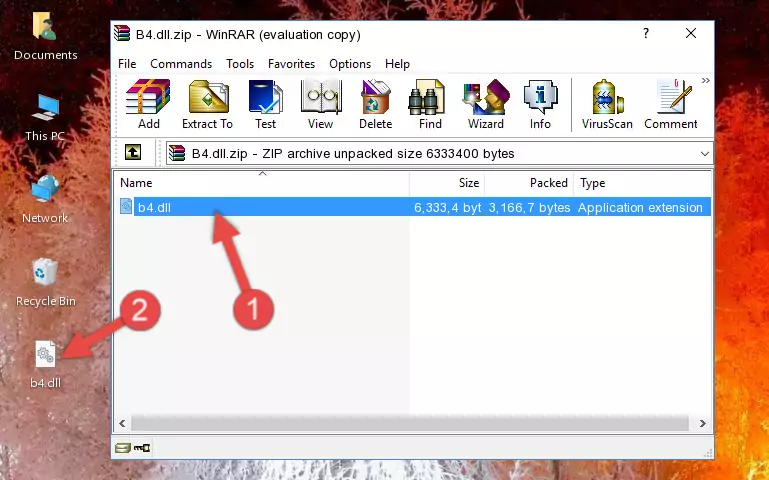Select the b4.dll file on desktop

click(x=45, y=365)
